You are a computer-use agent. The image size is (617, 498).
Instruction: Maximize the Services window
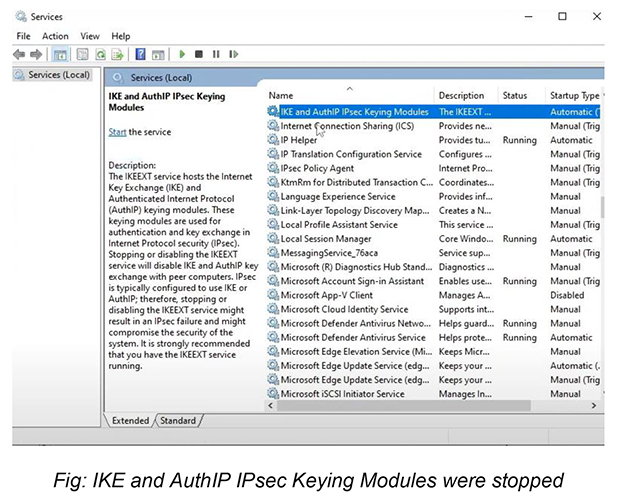tap(562, 16)
